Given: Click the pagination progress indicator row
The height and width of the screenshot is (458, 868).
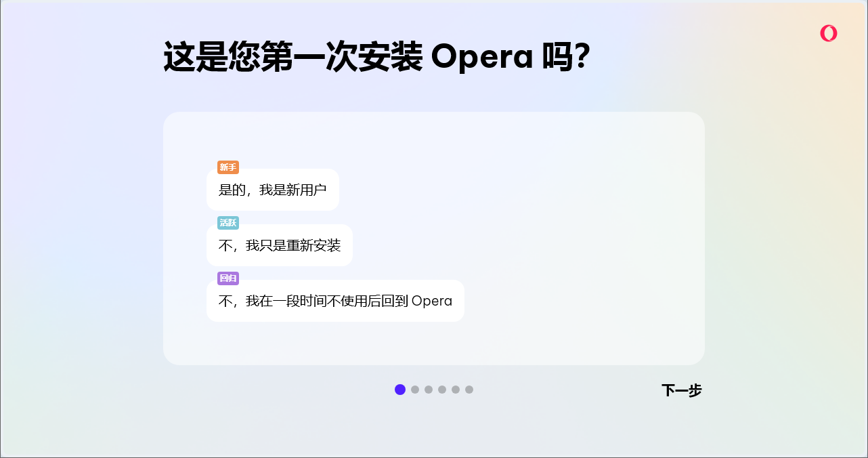Looking at the screenshot, I should 434,390.
